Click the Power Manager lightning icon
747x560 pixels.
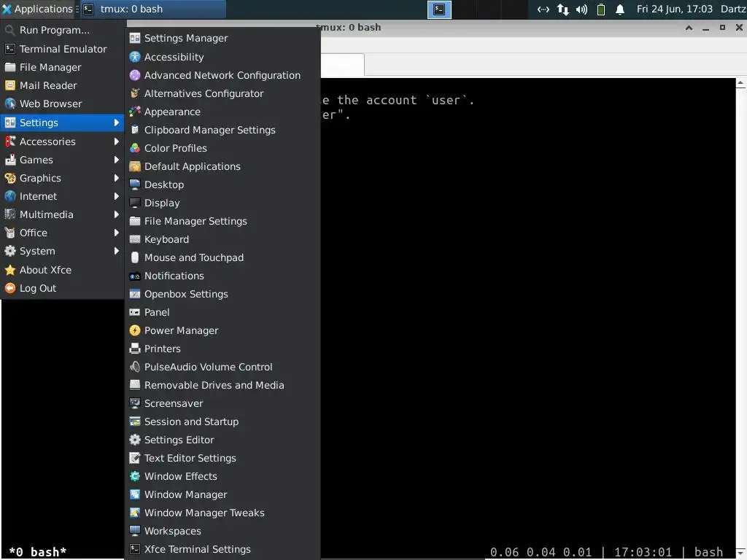[x=135, y=330]
